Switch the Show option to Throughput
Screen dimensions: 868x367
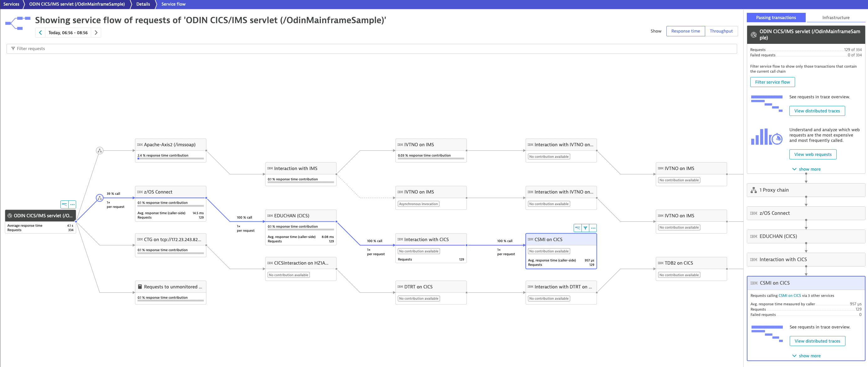(x=721, y=31)
